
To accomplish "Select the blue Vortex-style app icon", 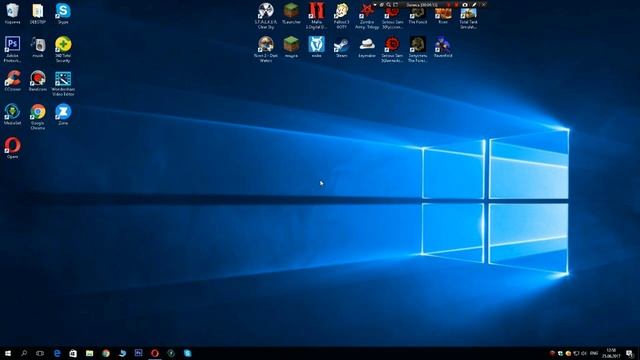I will click(x=316, y=47).
